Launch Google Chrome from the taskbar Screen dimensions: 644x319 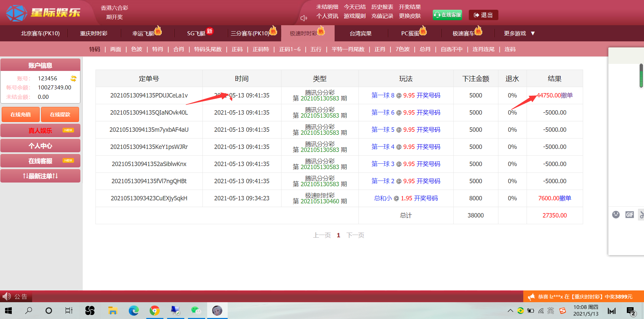[155, 311]
